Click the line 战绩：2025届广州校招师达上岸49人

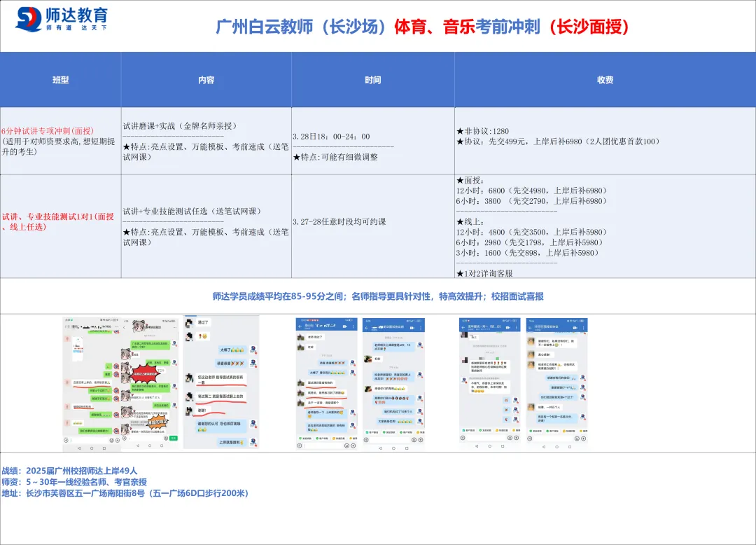click(x=69, y=471)
